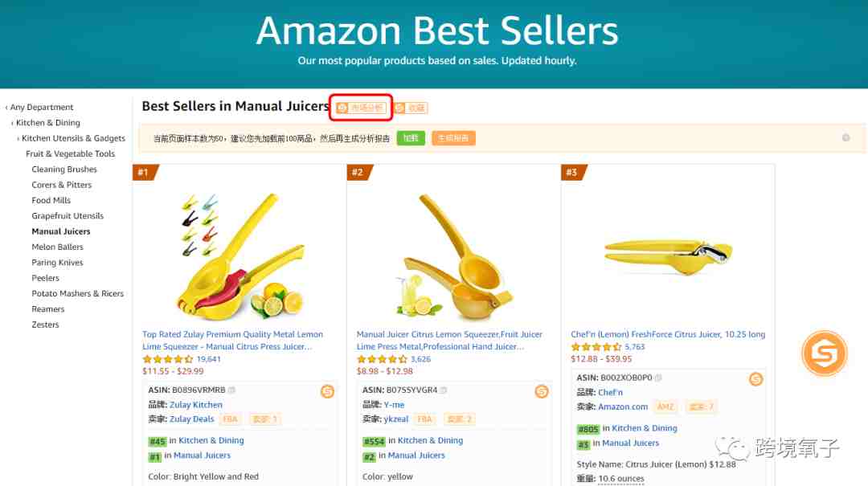
Task: Click the green load button in notice bar
Action: (x=411, y=138)
